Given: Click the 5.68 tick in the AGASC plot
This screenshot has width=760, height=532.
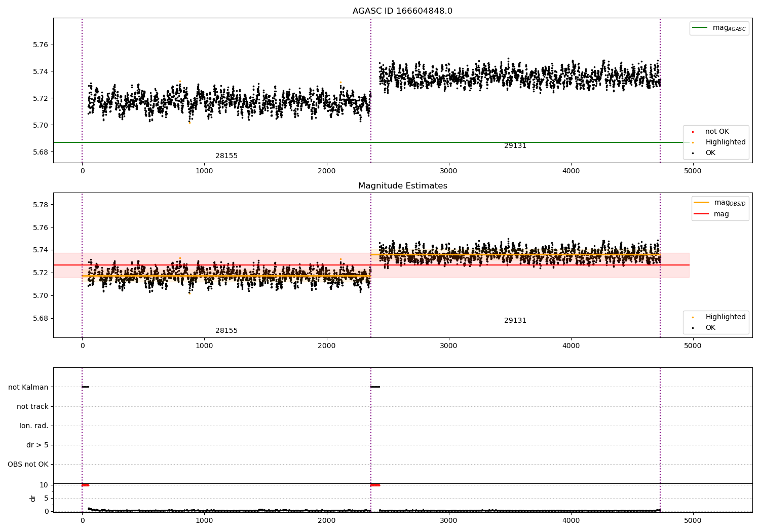Looking at the screenshot, I should pyautogui.click(x=41, y=152).
